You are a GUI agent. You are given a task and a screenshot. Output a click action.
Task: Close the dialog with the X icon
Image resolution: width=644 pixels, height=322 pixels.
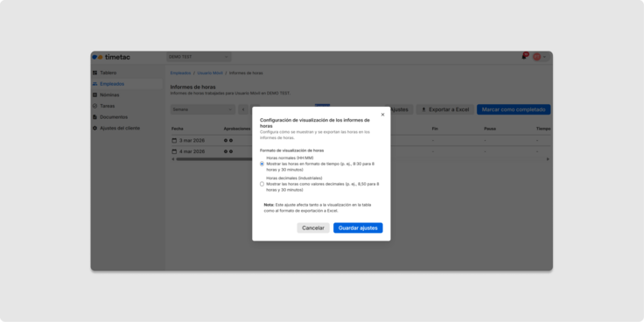382,115
